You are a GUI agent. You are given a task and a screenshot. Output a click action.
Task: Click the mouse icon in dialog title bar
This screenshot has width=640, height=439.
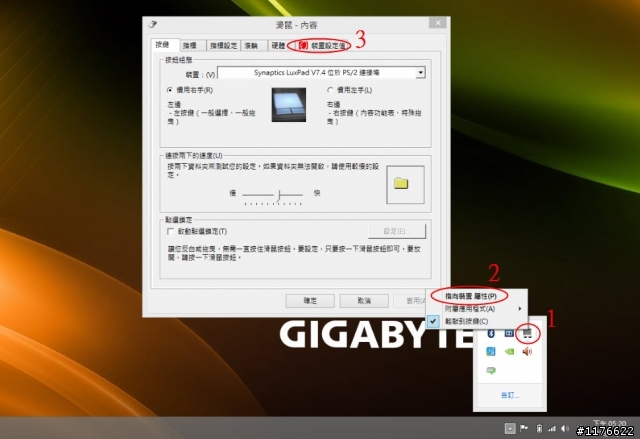tap(153, 24)
